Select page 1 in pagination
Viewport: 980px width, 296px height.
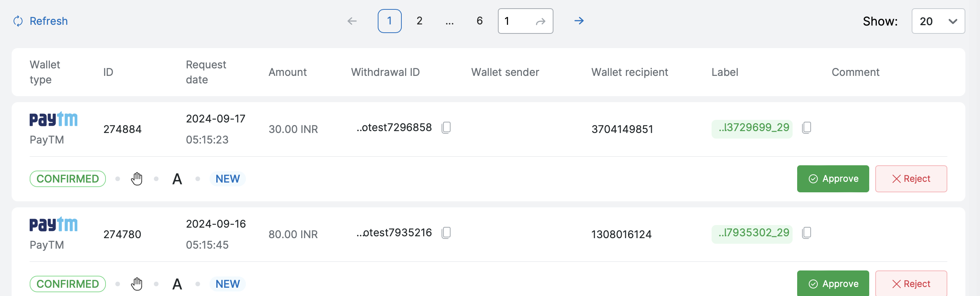tap(389, 21)
